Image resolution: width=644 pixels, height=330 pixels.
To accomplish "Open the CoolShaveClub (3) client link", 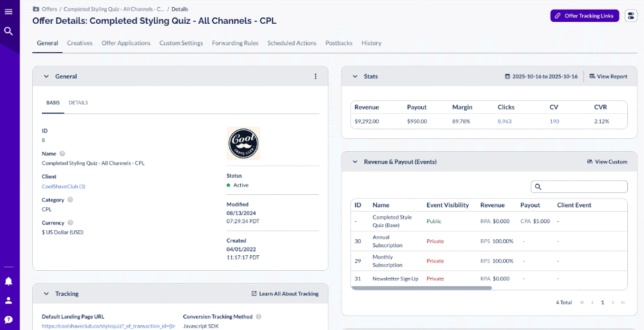I will point(64,187).
